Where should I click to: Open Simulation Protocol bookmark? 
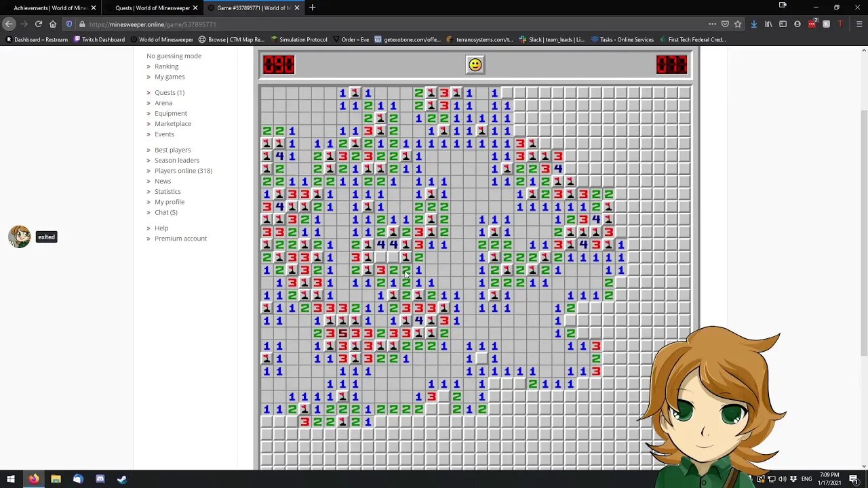click(x=298, y=39)
